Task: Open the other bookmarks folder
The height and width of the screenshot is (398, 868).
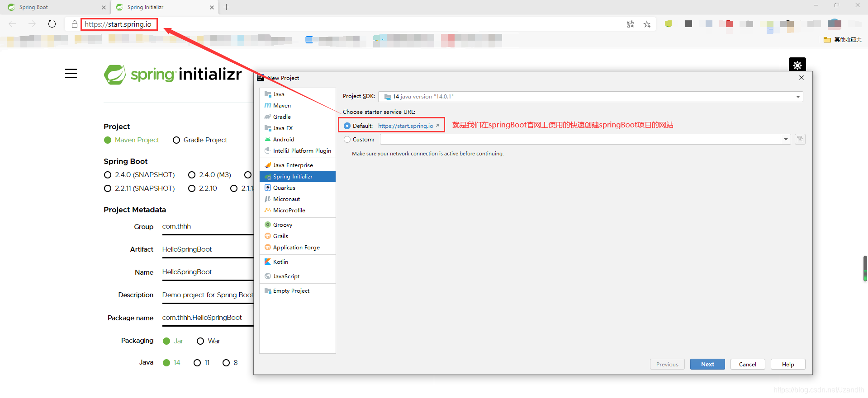Action: click(843, 40)
